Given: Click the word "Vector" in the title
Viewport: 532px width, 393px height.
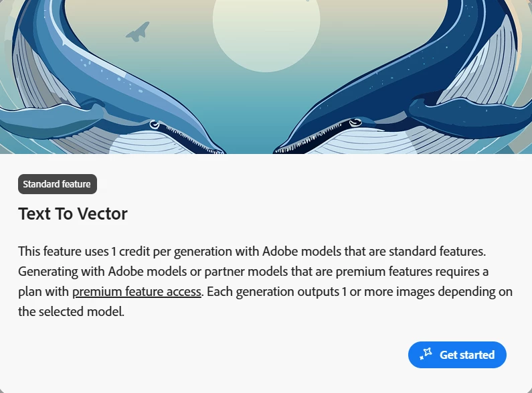Looking at the screenshot, I should click(103, 214).
